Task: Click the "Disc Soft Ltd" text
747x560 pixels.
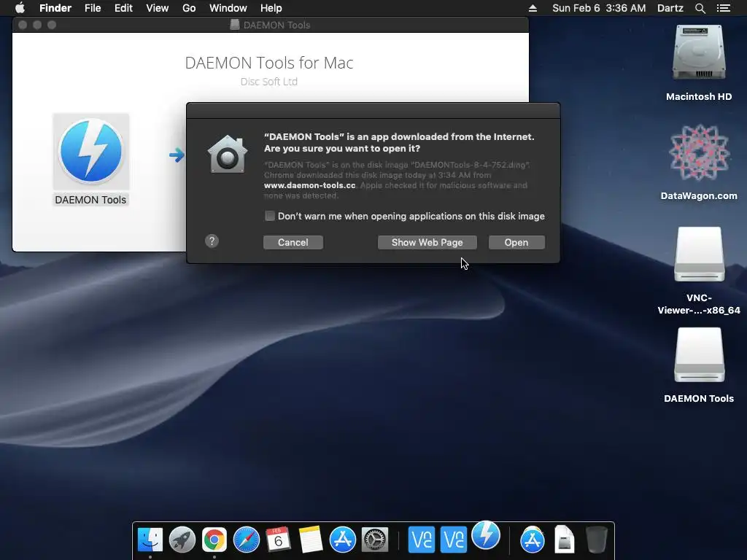Action: [269, 82]
